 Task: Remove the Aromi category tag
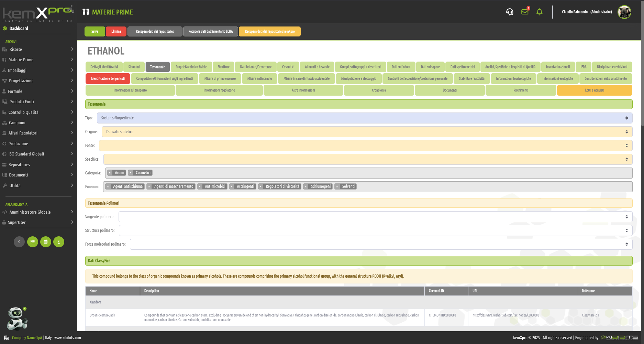pos(110,173)
